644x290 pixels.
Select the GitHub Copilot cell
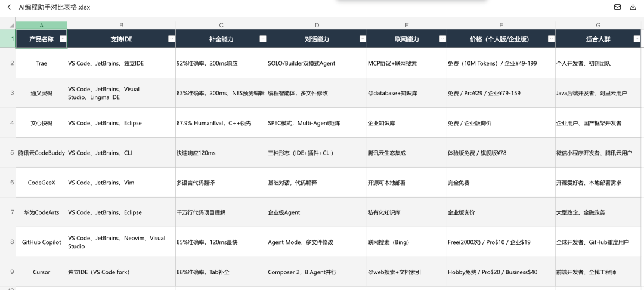(x=41, y=242)
